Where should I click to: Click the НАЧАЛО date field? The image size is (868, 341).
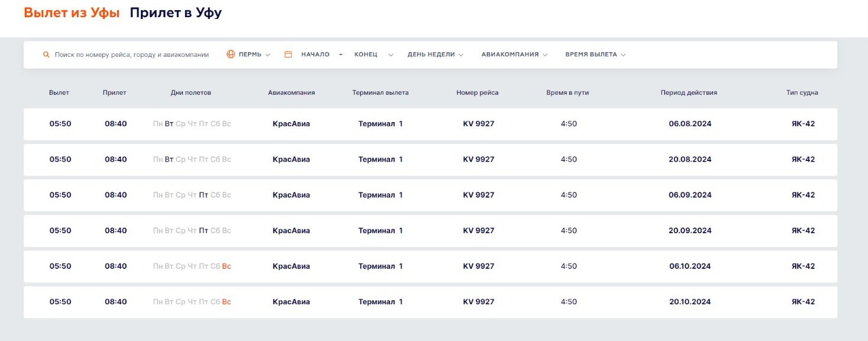click(315, 54)
